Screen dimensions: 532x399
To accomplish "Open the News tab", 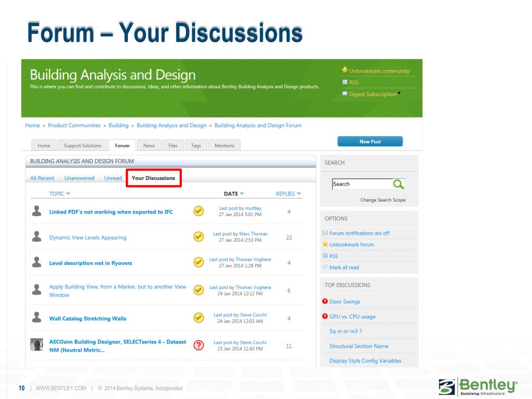I will [149, 145].
